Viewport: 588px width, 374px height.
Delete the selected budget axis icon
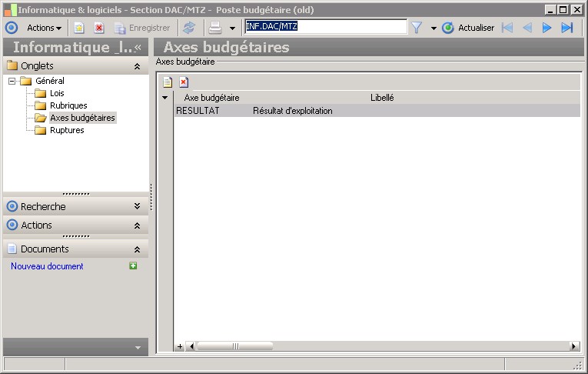point(184,82)
